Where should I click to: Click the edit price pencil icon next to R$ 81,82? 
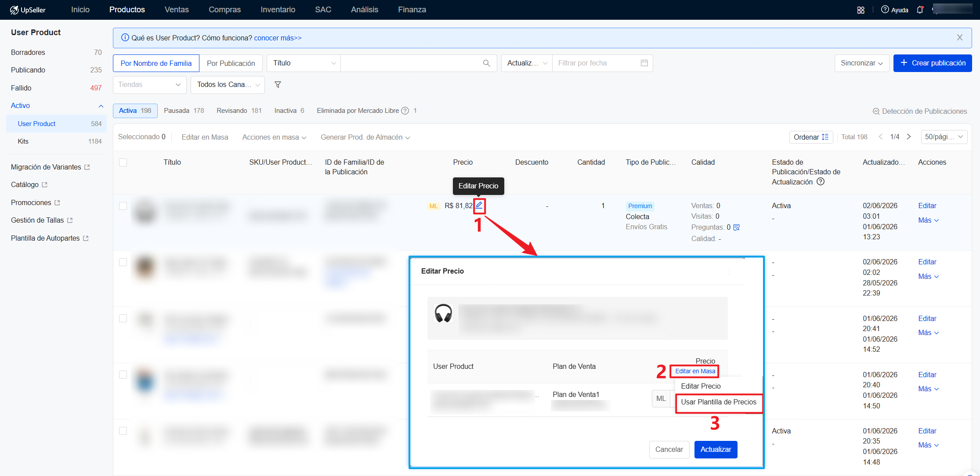click(x=479, y=206)
